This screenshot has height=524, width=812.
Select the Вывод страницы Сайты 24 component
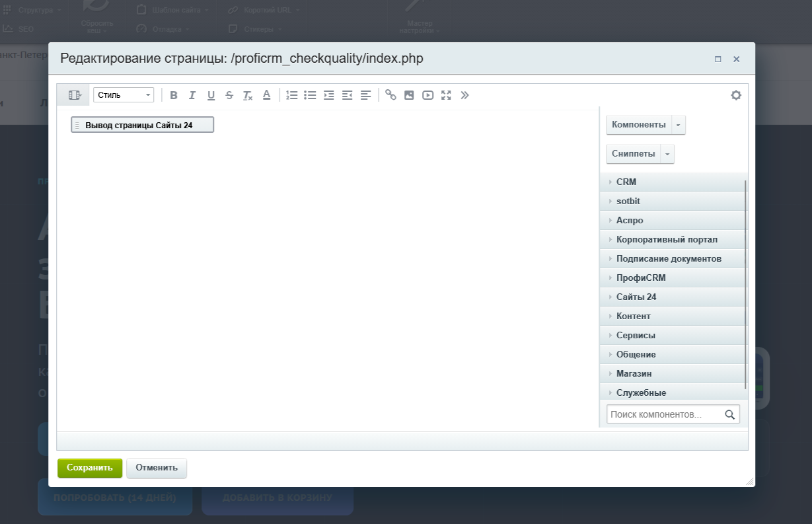click(x=142, y=125)
